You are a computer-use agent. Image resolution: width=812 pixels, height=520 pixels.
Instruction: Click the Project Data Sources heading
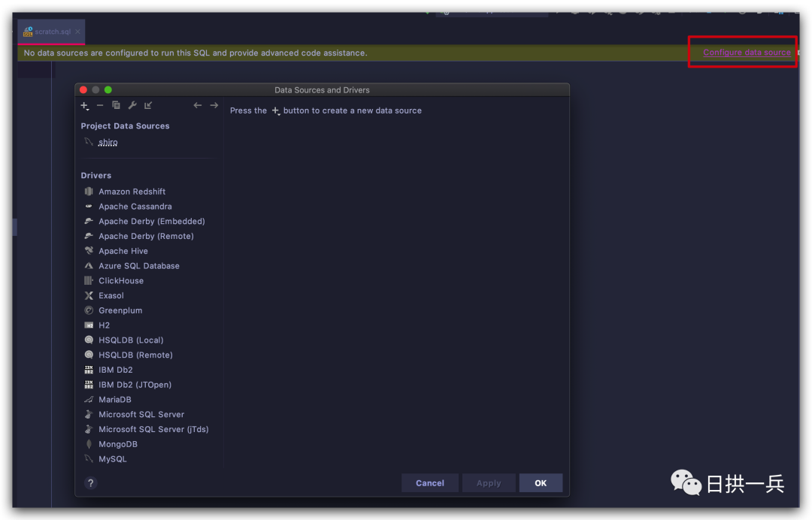pos(125,125)
